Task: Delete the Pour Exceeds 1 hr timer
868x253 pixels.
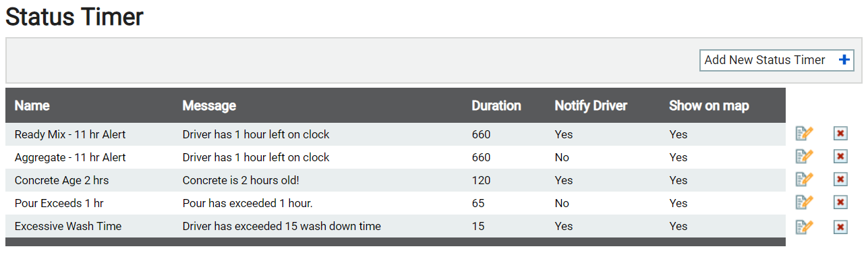Action: pos(840,202)
